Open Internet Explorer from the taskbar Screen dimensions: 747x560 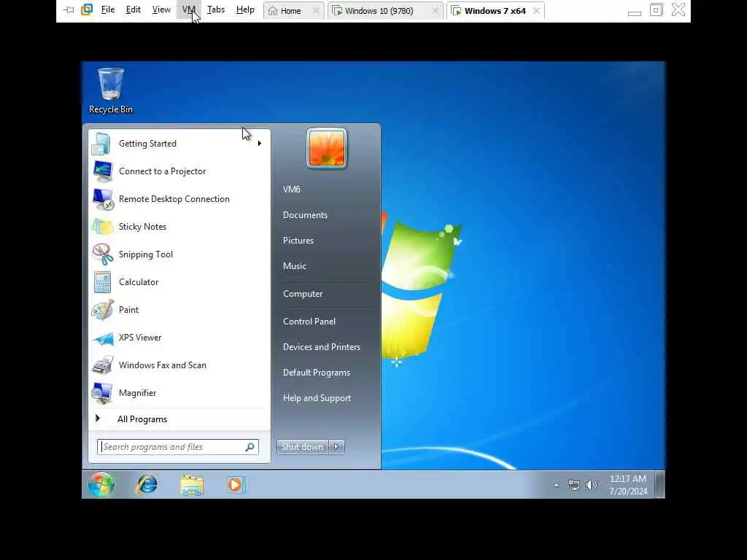coord(147,485)
